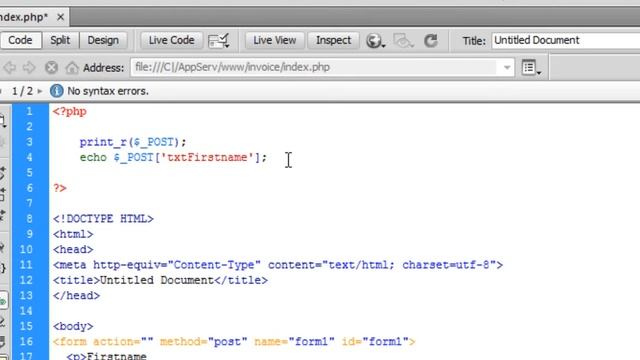Screen dimensions: 640x360
Task: Click the info icon beside No syntax errors
Action: click(x=56, y=91)
